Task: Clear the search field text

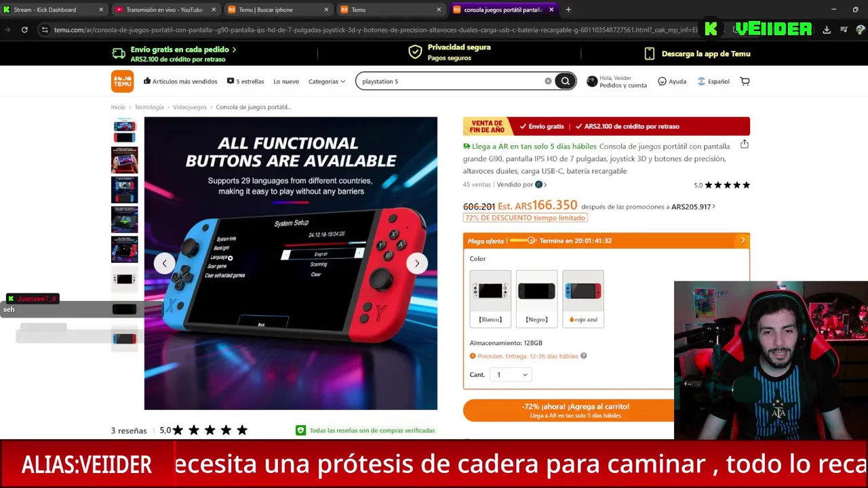Action: coord(548,81)
